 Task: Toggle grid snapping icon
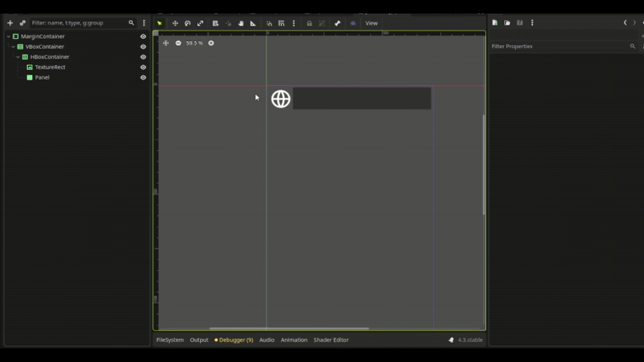(x=281, y=23)
